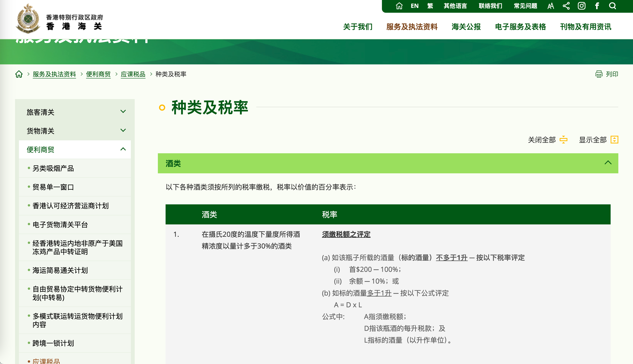Collapse the 酒类 accordion panel

[608, 163]
